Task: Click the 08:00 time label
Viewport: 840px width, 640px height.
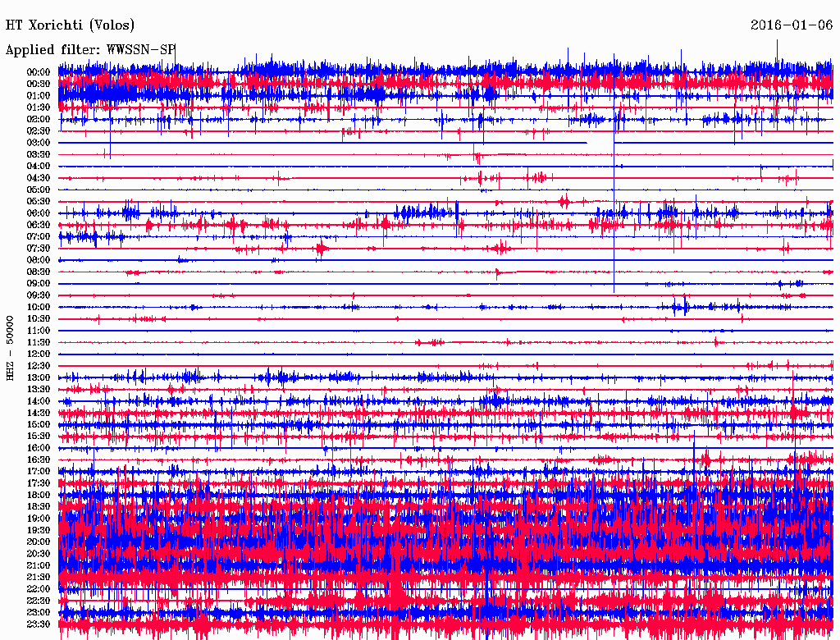Action: [x=39, y=260]
